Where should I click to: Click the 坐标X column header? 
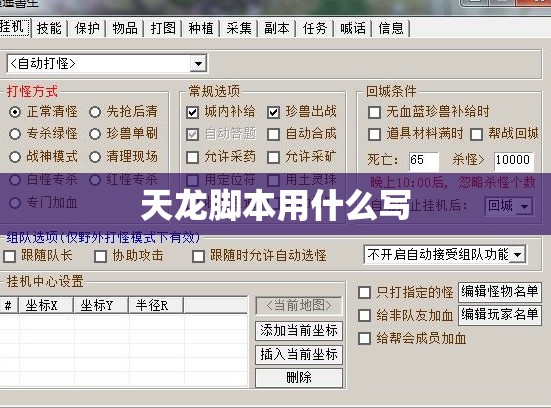[46, 305]
